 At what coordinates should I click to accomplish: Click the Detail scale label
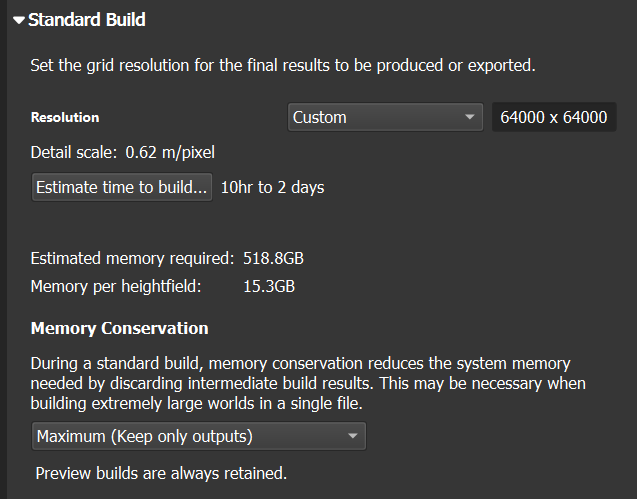[x=73, y=153]
